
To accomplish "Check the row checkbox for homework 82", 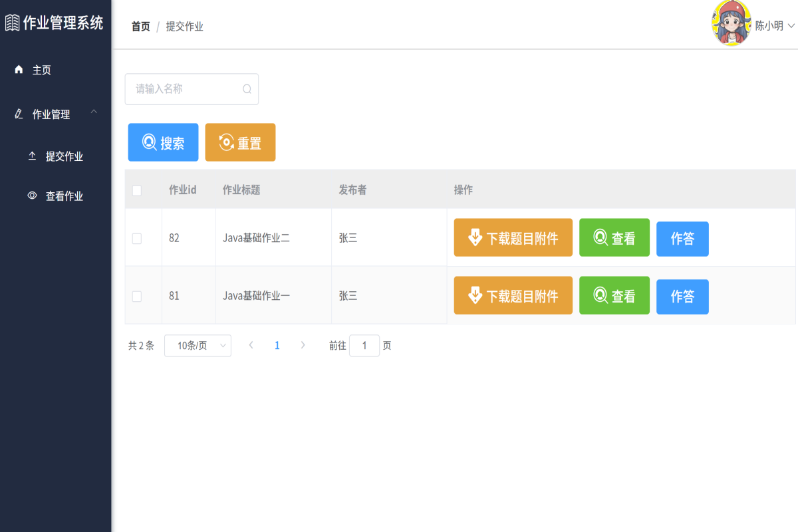I will click(137, 237).
